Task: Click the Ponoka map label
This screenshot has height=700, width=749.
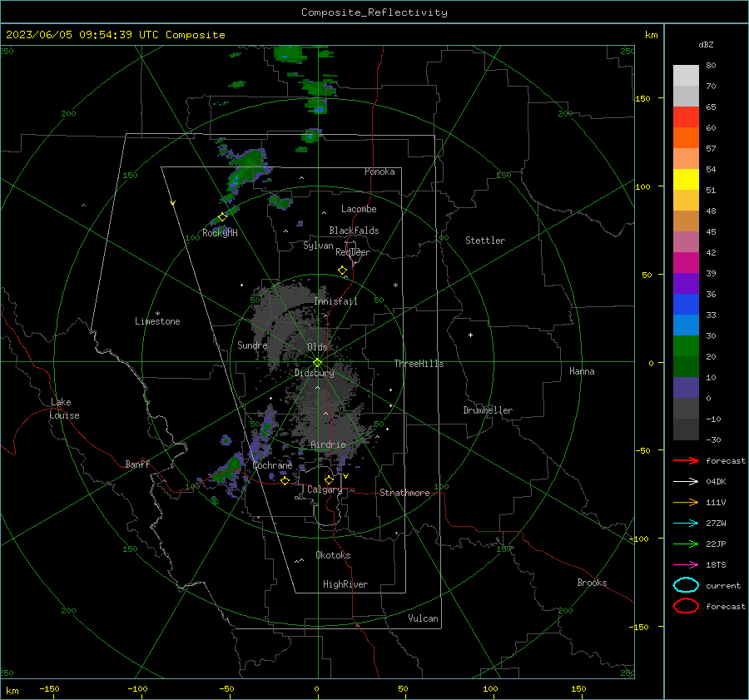Action: (379, 171)
